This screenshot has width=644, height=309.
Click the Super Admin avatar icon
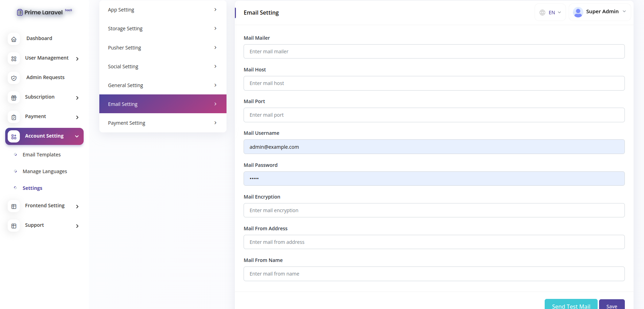coord(578,12)
